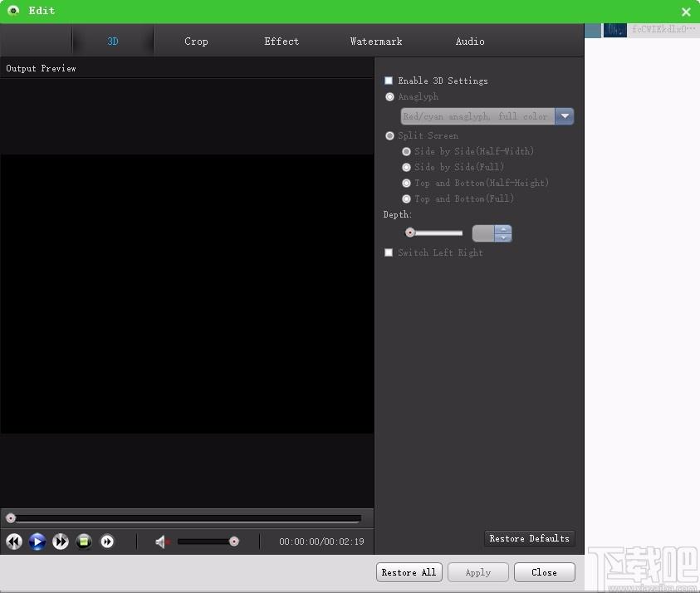Enable 3D Settings checkbox

389,81
